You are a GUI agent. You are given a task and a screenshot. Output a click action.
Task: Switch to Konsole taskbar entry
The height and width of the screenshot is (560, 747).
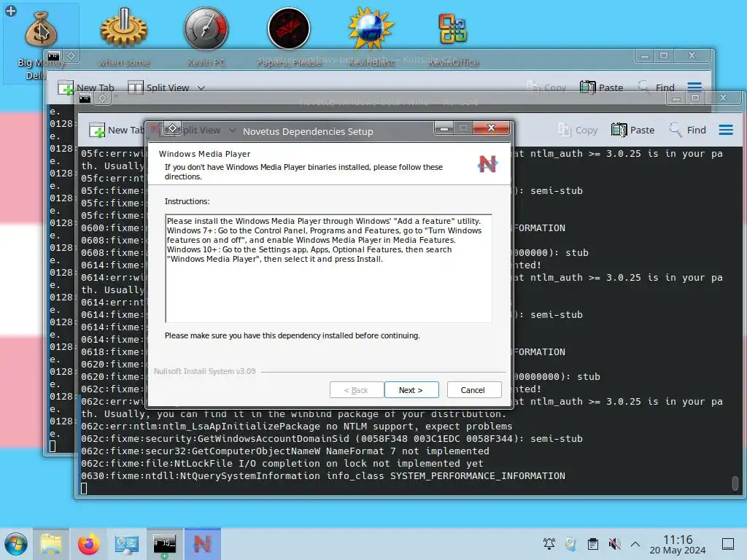coord(165,544)
